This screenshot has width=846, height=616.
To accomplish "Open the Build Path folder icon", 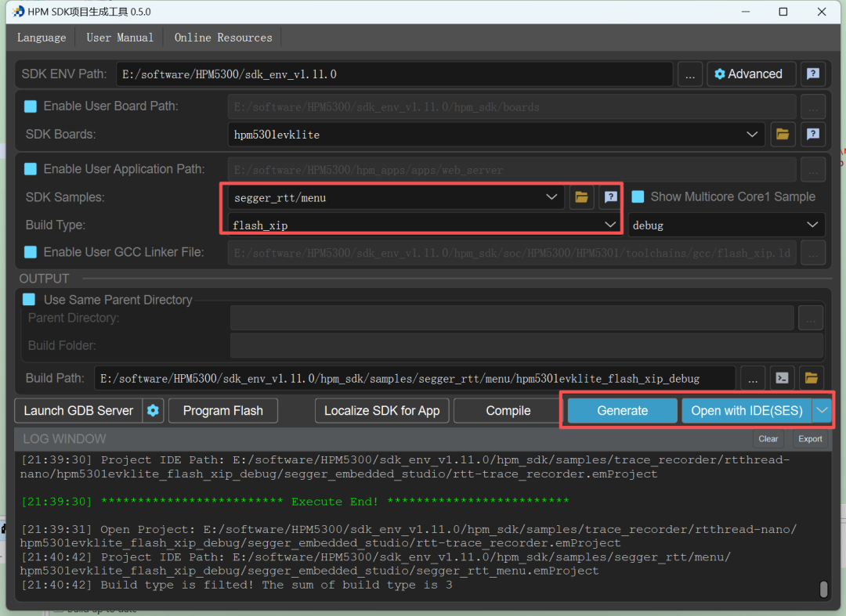I will (812, 378).
